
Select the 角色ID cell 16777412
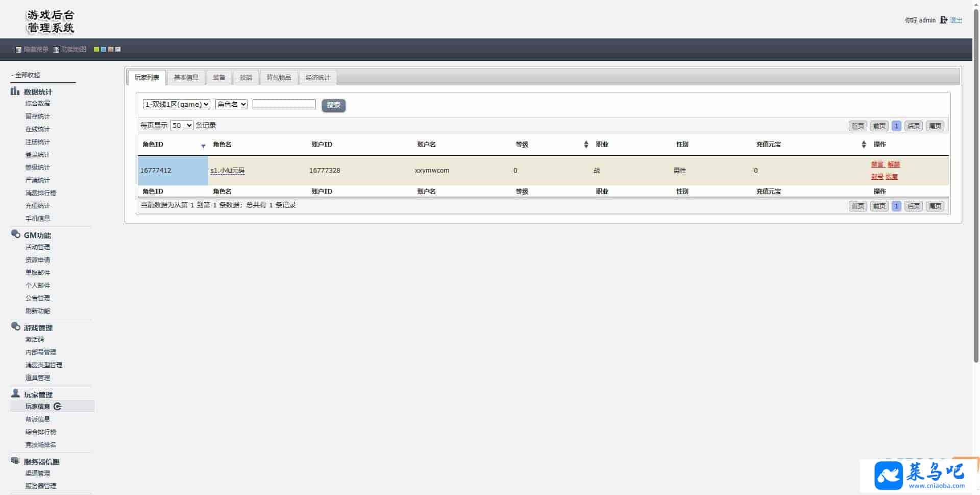(173, 171)
